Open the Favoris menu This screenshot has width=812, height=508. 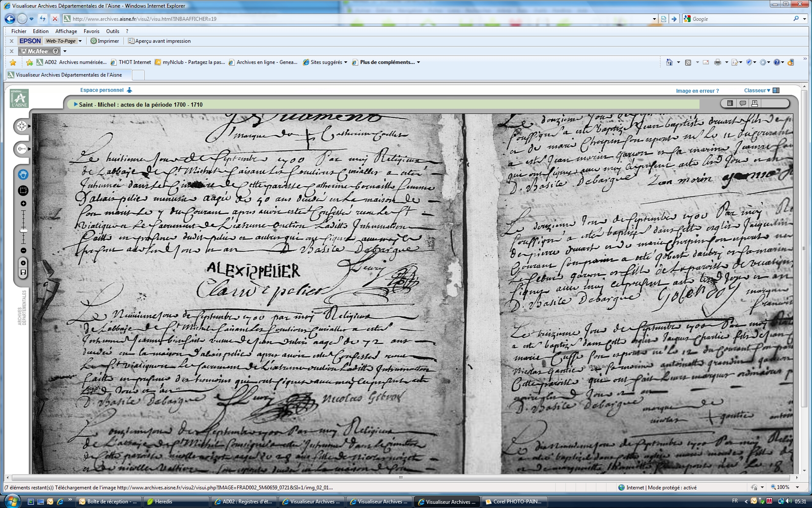pos(91,31)
